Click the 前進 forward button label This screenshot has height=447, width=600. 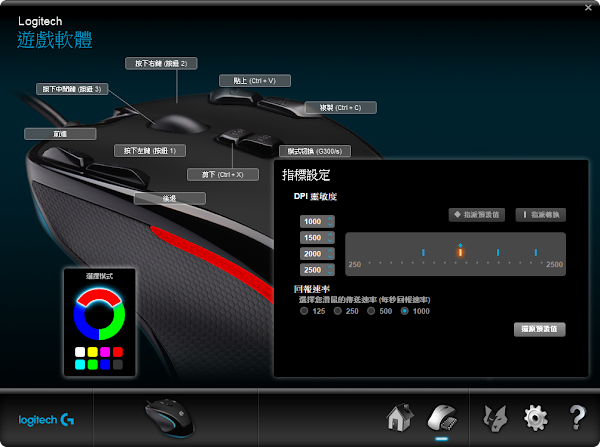coord(60,134)
